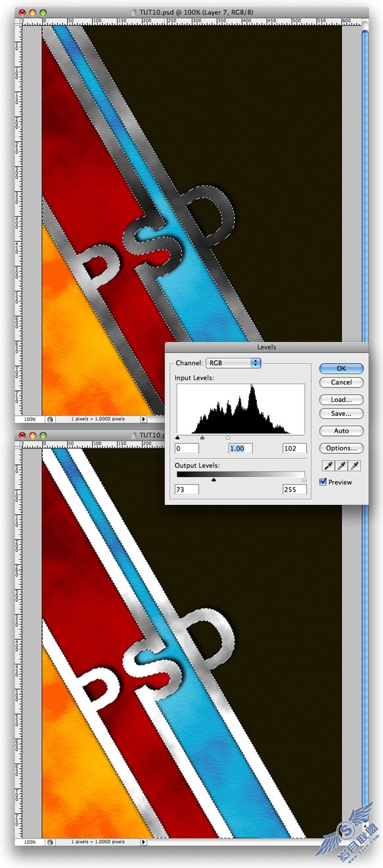This screenshot has width=383, height=868.
Task: Click the white input levels slider handle
Action: [228, 437]
